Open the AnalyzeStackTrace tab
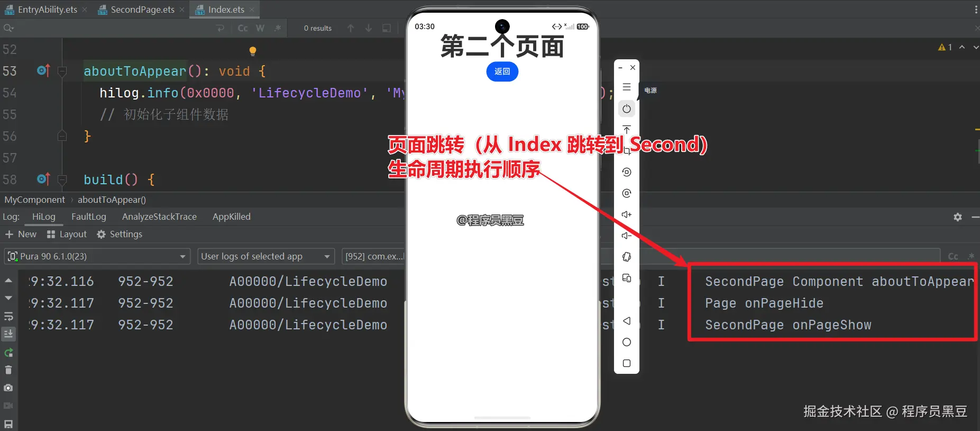Screen dimensions: 980x431 159,217
